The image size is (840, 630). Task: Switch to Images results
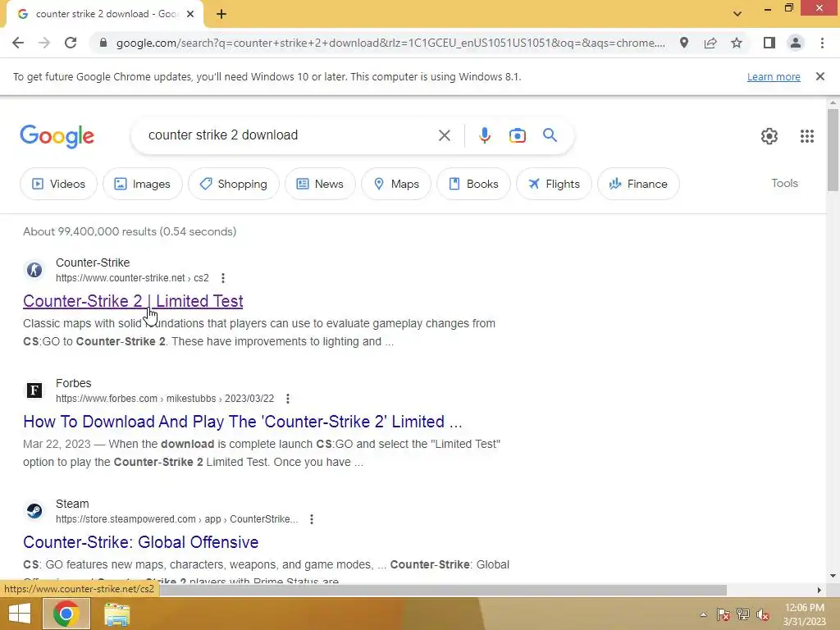tap(143, 184)
